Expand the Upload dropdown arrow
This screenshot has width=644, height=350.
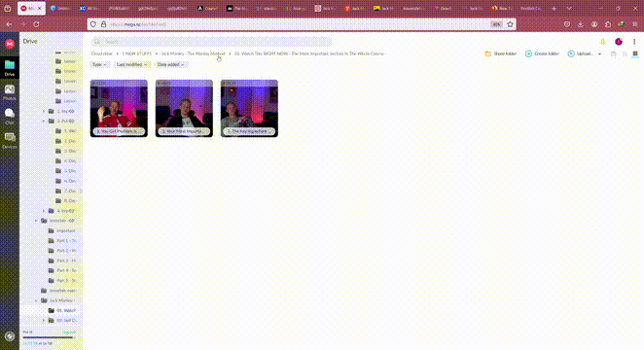(599, 53)
